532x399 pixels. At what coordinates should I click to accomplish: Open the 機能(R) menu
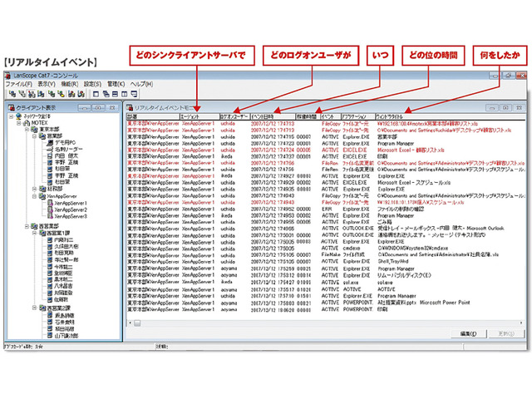70,84
